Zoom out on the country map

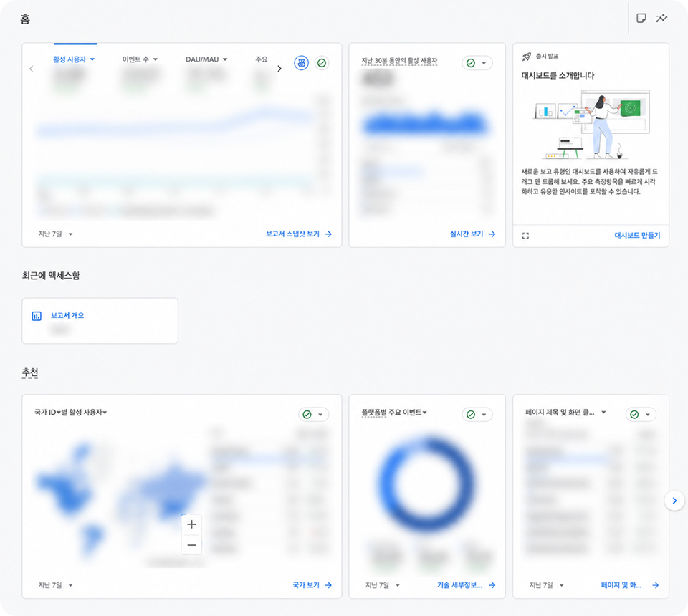[192, 545]
